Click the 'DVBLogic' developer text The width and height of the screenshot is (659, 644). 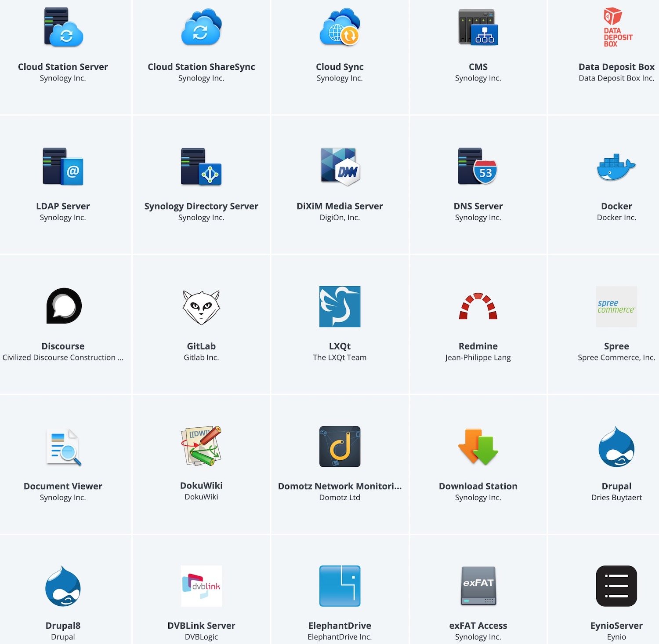click(201, 637)
